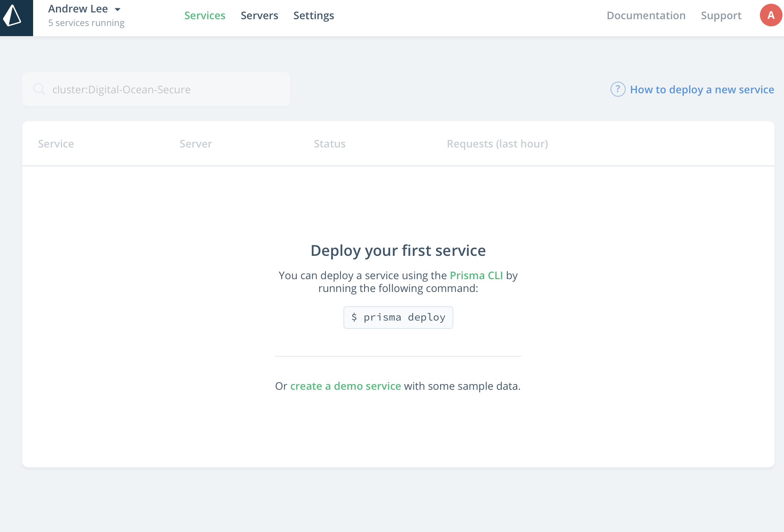Open the Support page
Viewport: 784px width, 532px height.
[721, 15]
